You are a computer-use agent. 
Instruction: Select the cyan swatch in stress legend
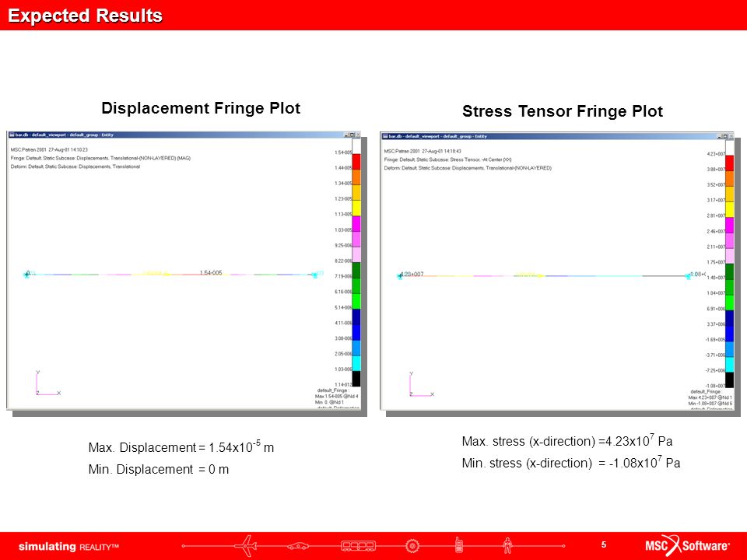pyautogui.click(x=729, y=365)
